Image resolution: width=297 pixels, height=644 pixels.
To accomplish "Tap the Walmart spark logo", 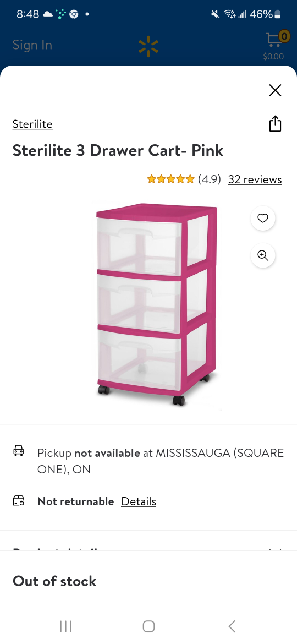I will pos(148,46).
